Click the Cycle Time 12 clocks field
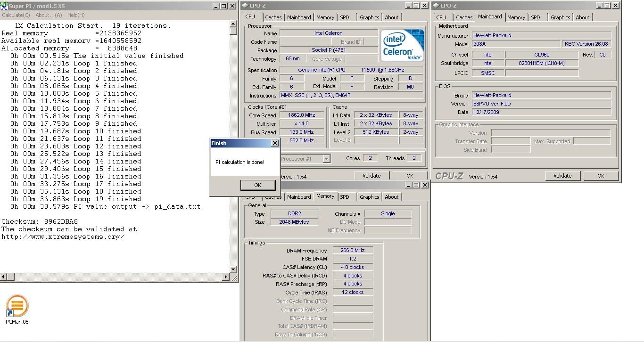 353,292
